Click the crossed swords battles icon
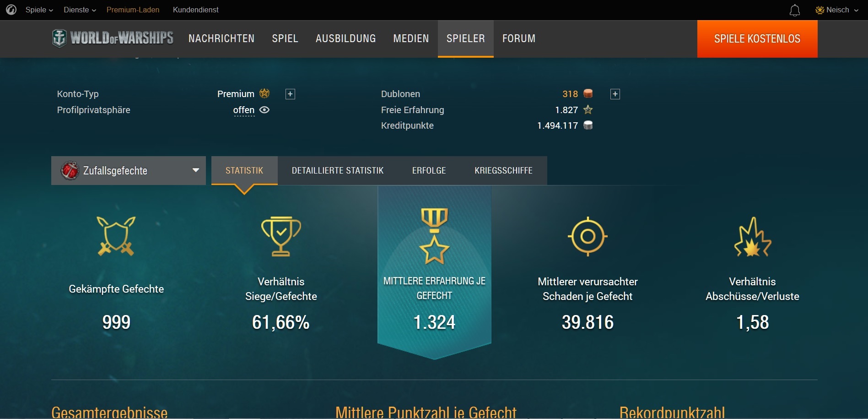Screen dimensions: 868x419 (116, 236)
